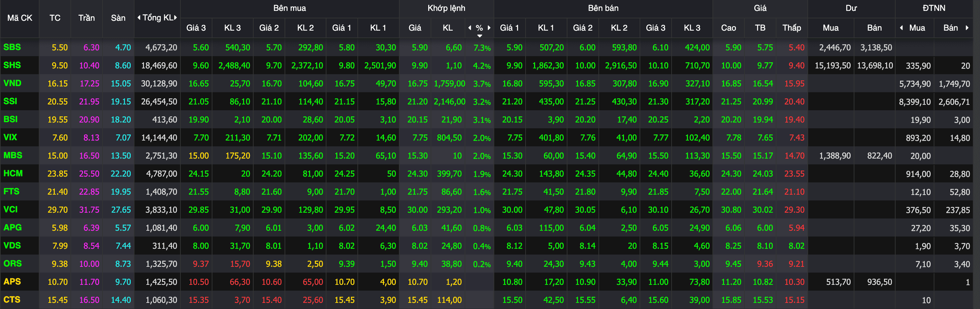Viewport: 980px width, 309px height.
Task: Sort by Mã CK column header
Action: (x=20, y=18)
